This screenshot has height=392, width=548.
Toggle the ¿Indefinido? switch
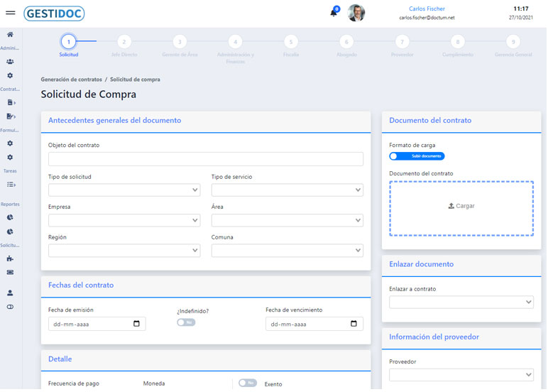tap(186, 322)
